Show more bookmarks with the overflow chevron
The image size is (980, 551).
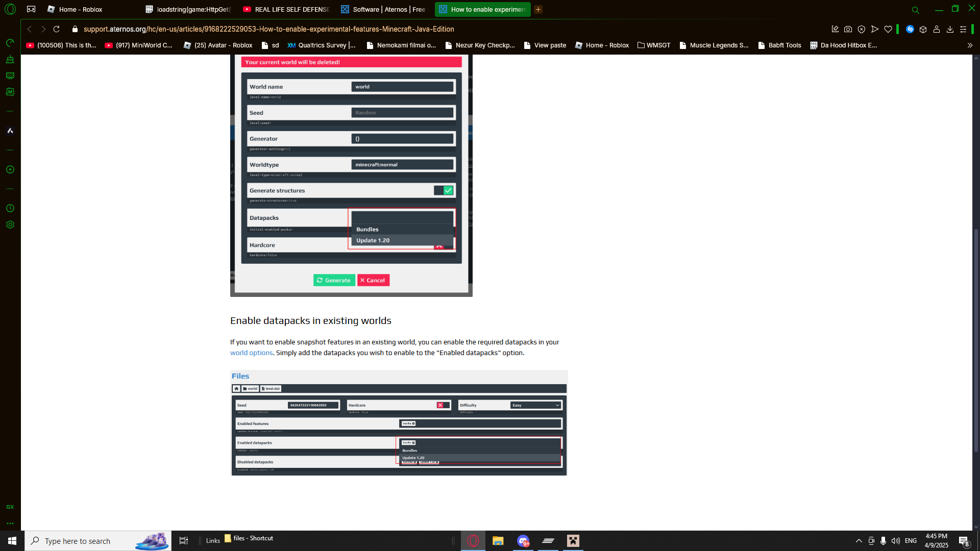click(970, 45)
